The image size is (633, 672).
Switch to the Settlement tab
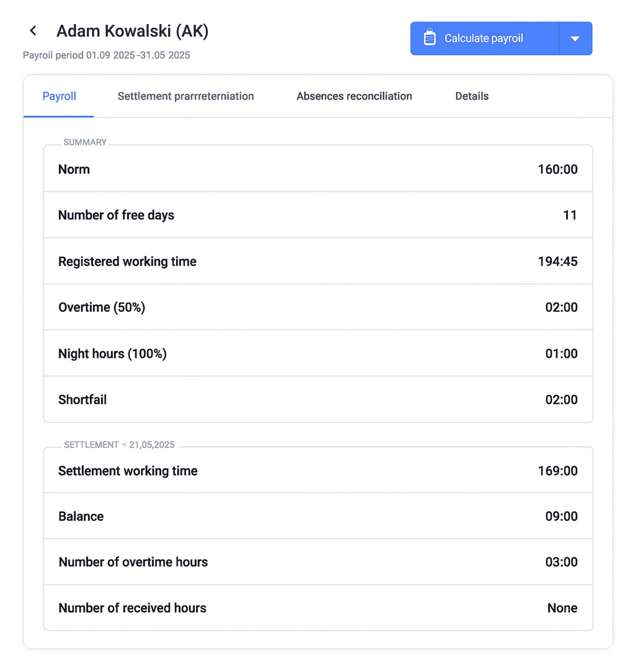(x=186, y=96)
